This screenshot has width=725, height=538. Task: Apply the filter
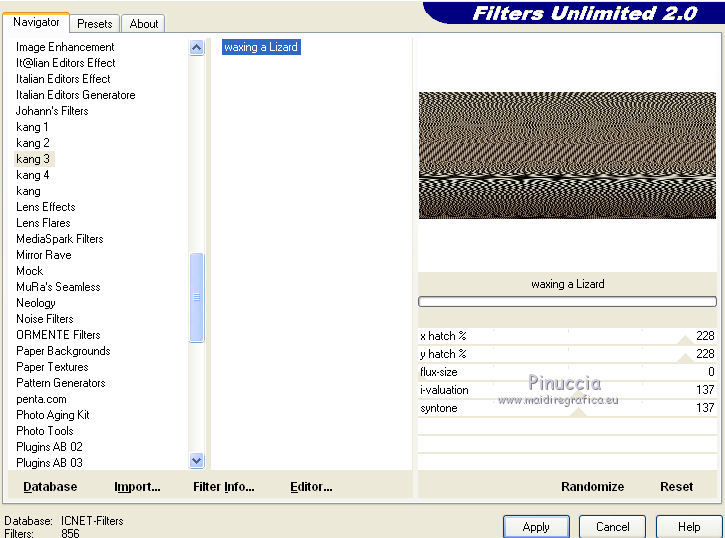click(x=536, y=527)
